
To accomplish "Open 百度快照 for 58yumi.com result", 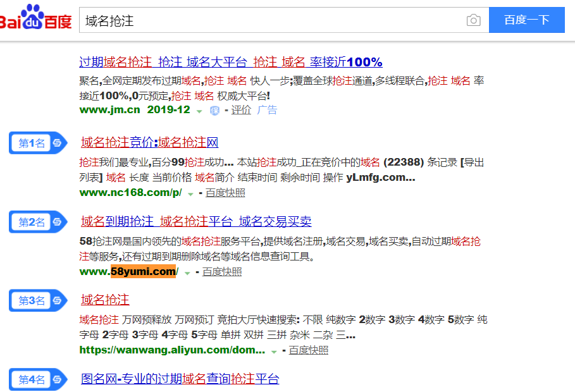I will (222, 272).
